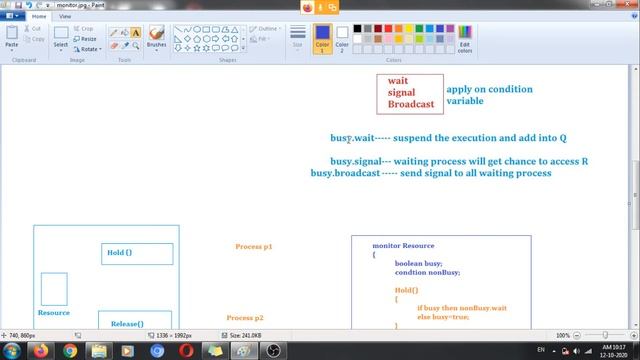
Task: Pick the yellow color swatch
Action: pyautogui.click(x=409, y=28)
